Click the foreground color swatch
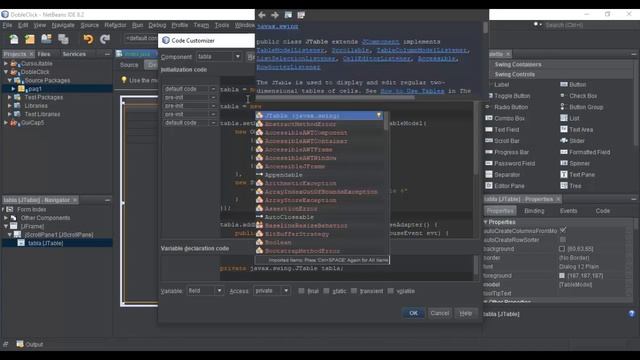This screenshot has height=360, width=640. click(562, 276)
